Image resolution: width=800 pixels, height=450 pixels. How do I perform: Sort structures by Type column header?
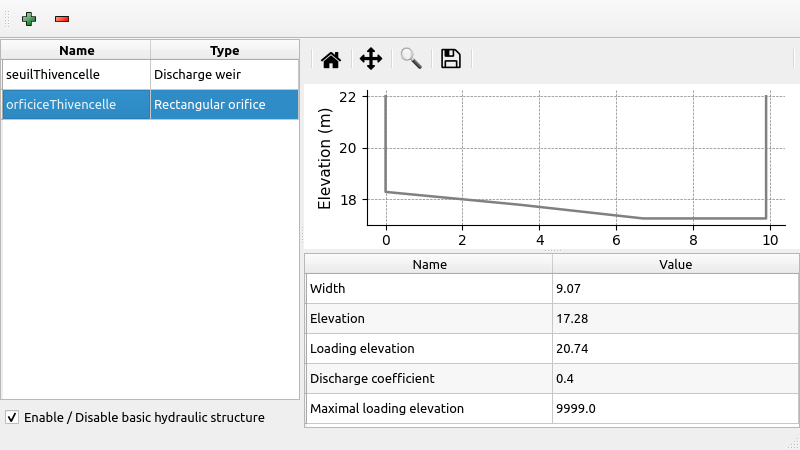224,50
